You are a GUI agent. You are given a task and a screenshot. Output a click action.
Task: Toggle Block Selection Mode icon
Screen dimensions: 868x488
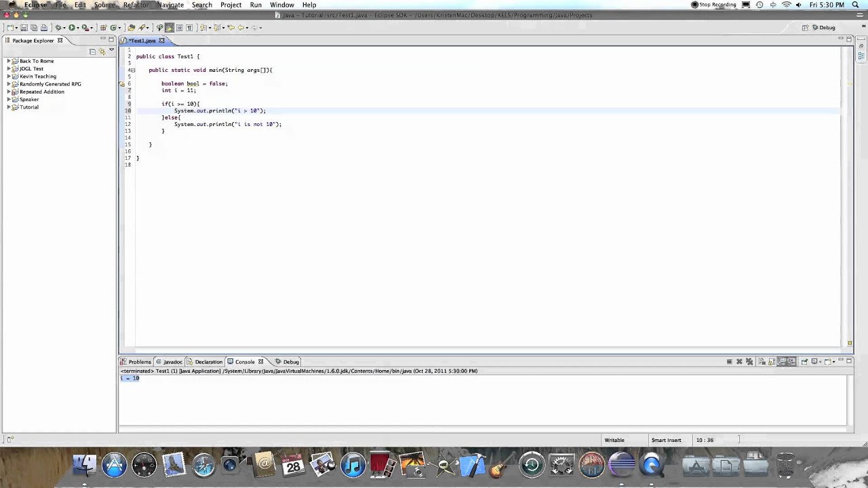click(180, 28)
